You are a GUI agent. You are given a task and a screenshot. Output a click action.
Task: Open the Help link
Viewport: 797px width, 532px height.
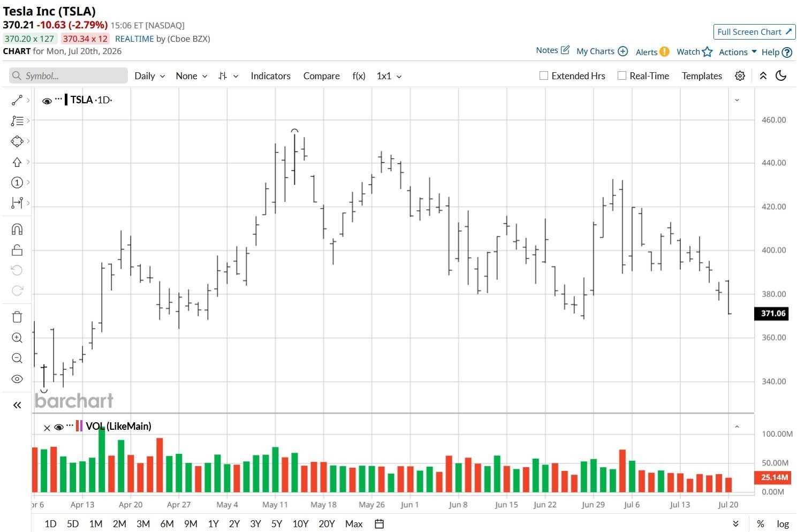click(x=776, y=52)
